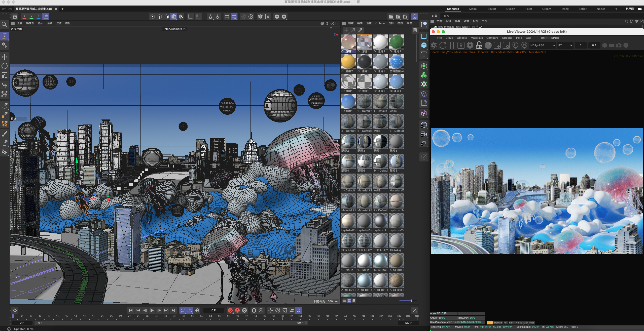Select the Rotate tool in the left toolbar
The width and height of the screenshot is (644, 331).
coord(5,66)
